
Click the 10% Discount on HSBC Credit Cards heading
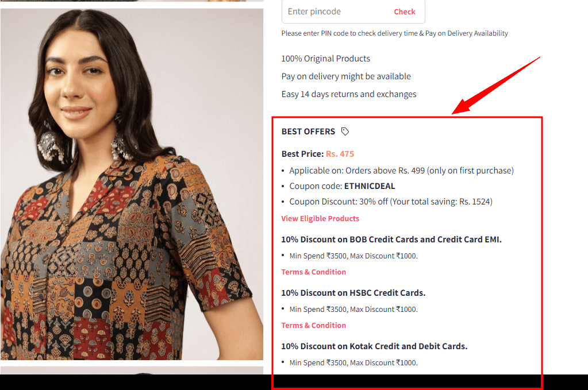click(353, 293)
